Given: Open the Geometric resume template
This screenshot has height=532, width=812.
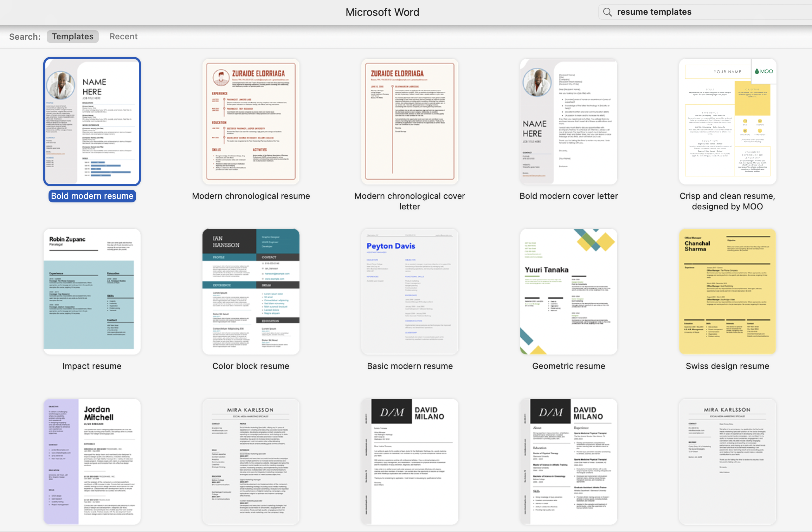Looking at the screenshot, I should [568, 291].
